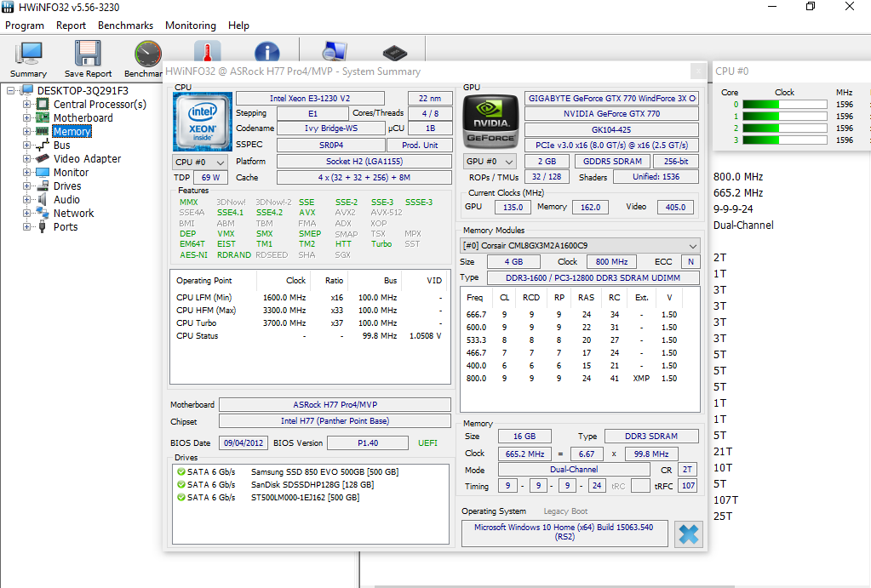Click the GK104-425 GPU codename field
This screenshot has height=588, width=871.
[611, 130]
